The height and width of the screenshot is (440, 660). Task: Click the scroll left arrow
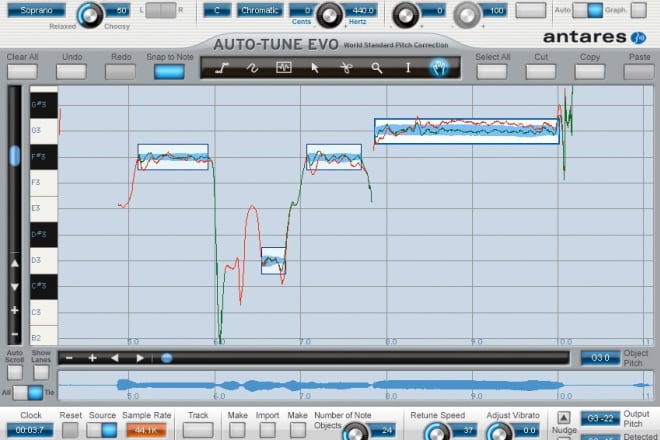[115, 358]
